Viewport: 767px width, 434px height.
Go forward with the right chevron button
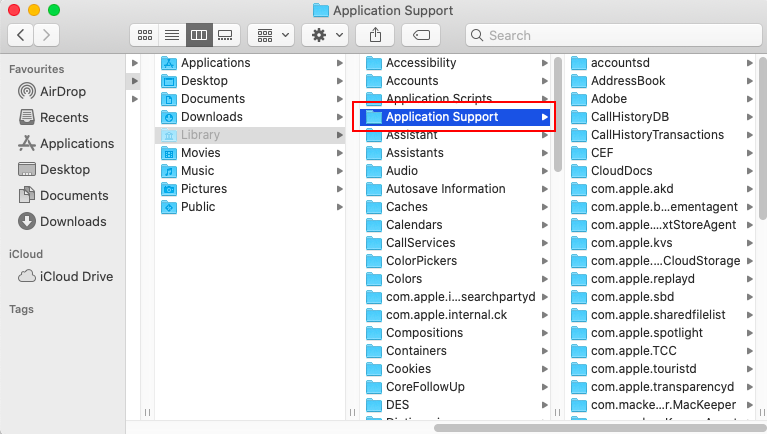(46, 35)
